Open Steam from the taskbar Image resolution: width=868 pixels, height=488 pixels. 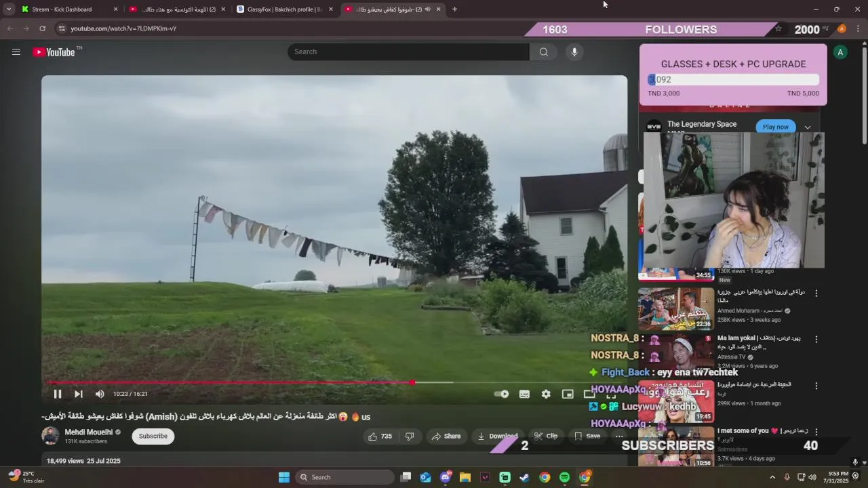[x=524, y=477]
